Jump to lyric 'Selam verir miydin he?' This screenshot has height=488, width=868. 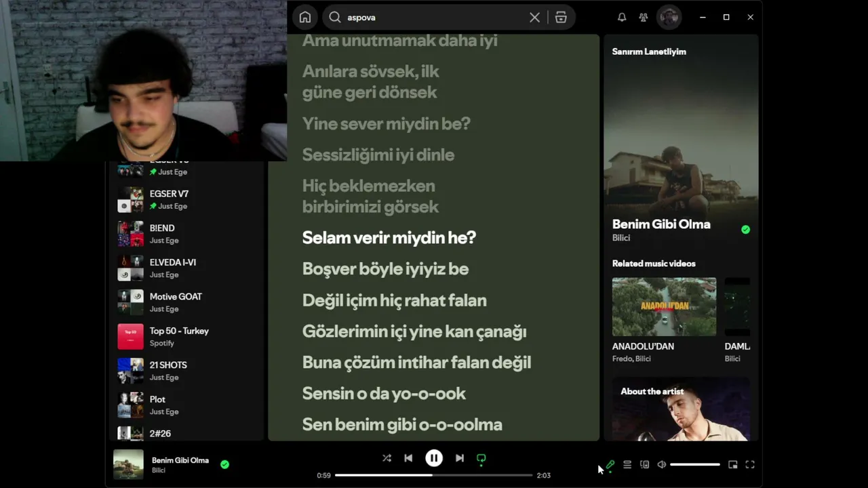click(389, 238)
